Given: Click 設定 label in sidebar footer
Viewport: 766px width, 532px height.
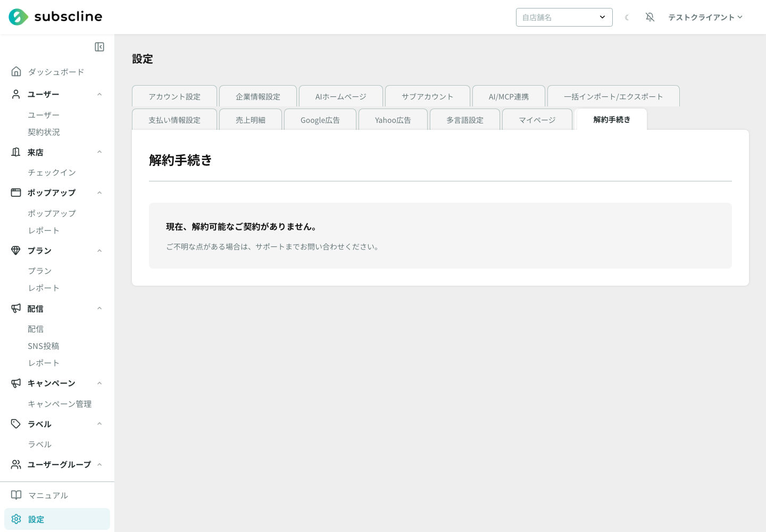Looking at the screenshot, I should tap(36, 519).
